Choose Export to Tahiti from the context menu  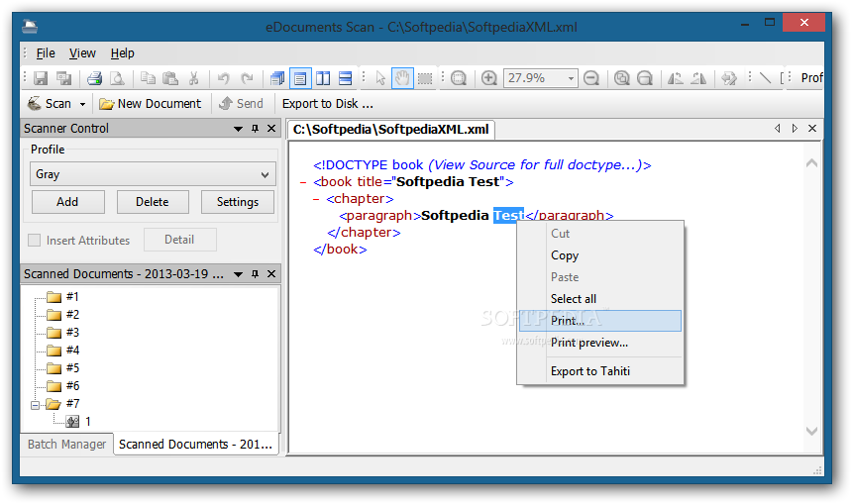point(600,371)
